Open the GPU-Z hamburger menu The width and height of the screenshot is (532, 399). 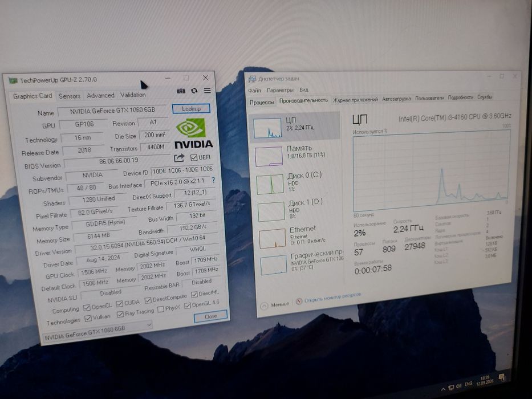[x=208, y=91]
